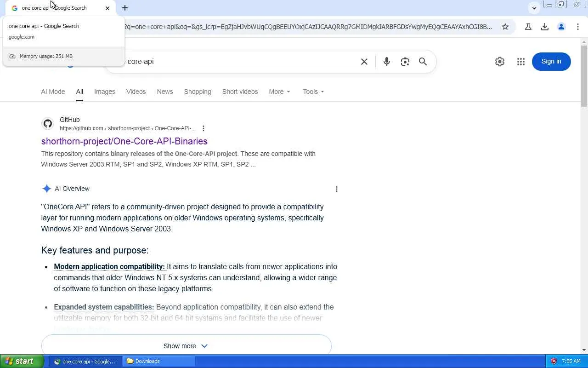Switch to News results tab
Image resolution: width=588 pixels, height=368 pixels.
[165, 92]
